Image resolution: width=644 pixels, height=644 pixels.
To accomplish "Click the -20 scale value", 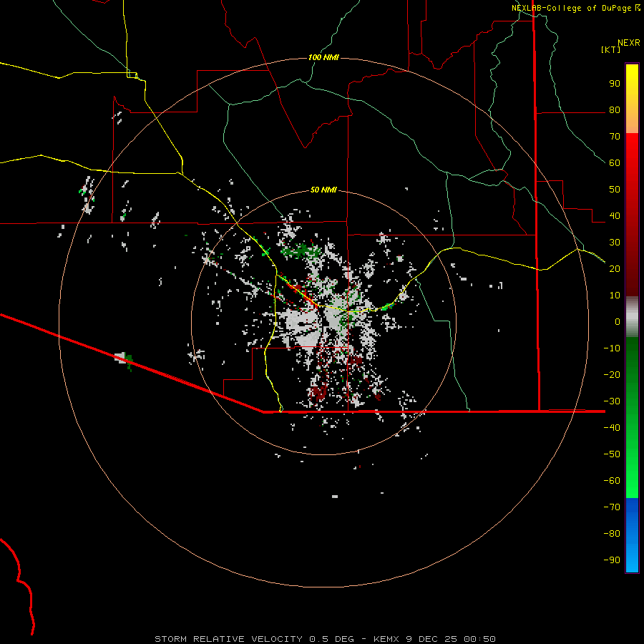I will (612, 374).
